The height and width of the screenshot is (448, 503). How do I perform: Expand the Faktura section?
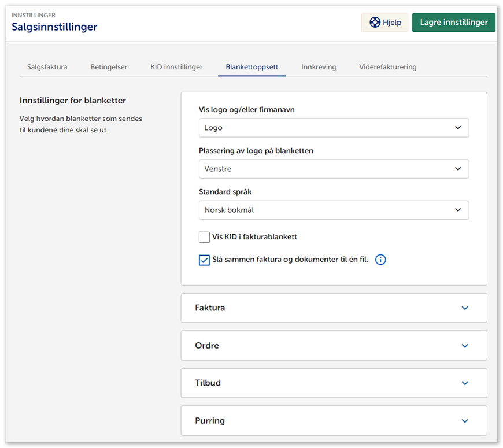pyautogui.click(x=334, y=308)
